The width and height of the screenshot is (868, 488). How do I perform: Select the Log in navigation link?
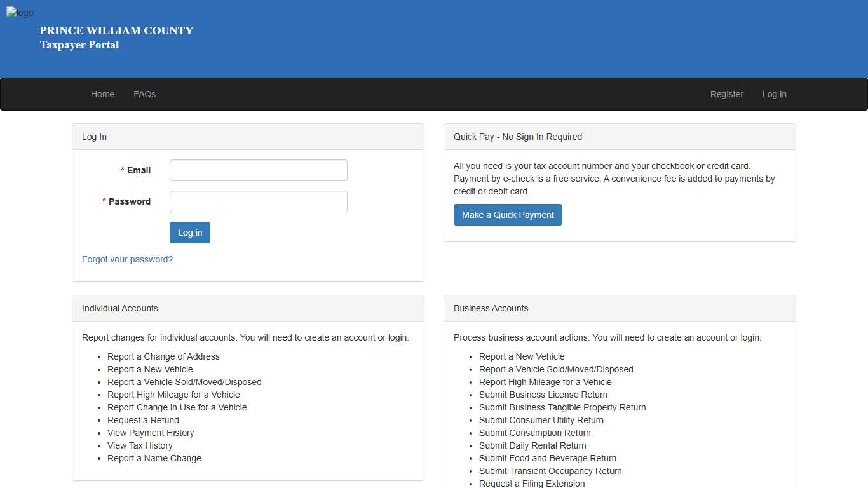point(774,94)
